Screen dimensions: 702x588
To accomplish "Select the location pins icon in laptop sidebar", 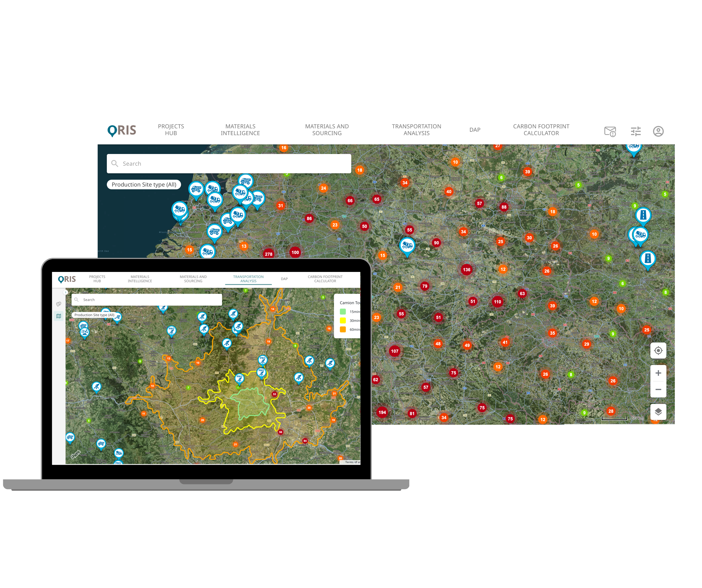I will (x=59, y=304).
